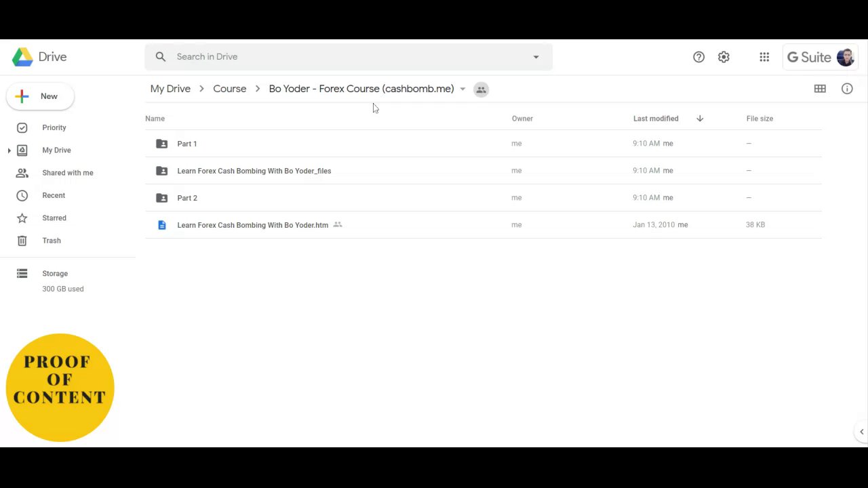Click the Starred star icon
The image size is (868, 488).
pos(22,218)
